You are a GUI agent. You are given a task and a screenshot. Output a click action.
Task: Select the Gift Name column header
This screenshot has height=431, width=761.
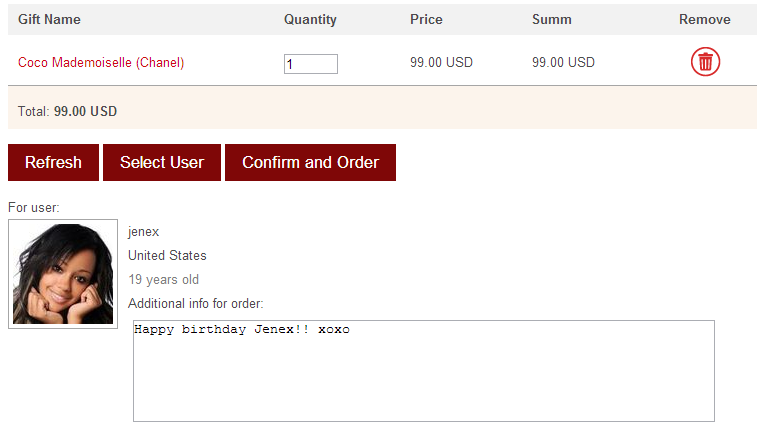click(x=49, y=19)
